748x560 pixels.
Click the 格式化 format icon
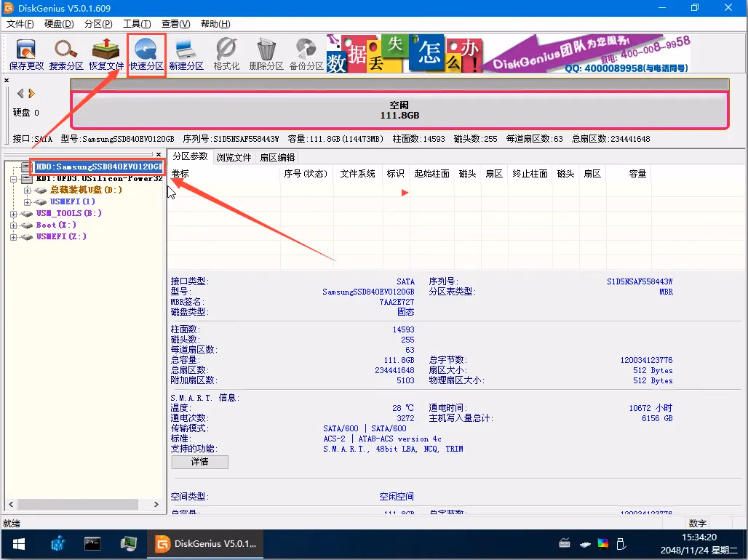click(226, 55)
